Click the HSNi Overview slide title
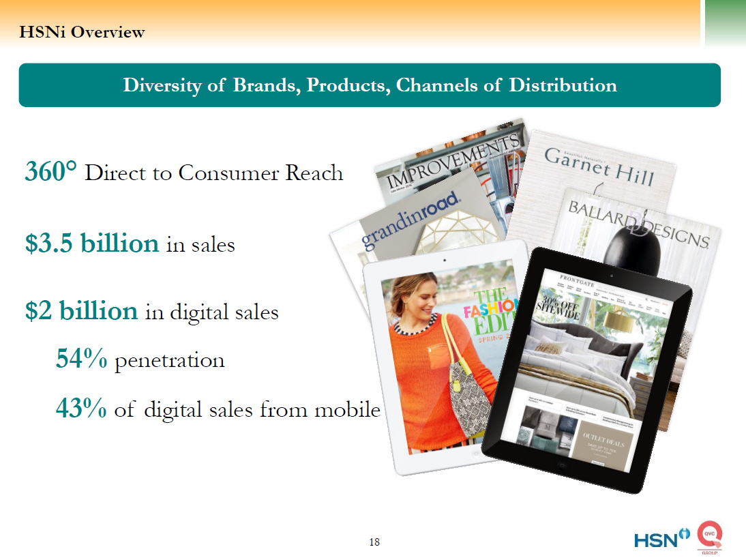Screen dimensions: 746x560 click(82, 32)
